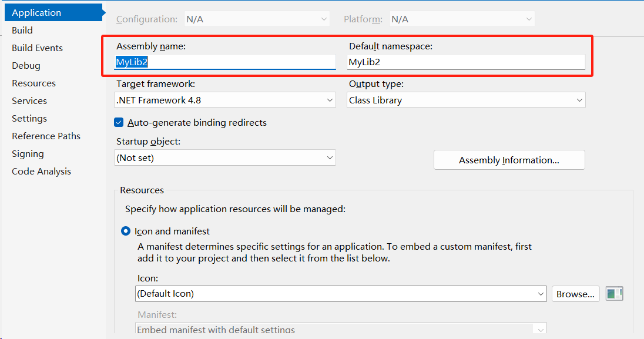Expand the Icon selection dropdown

point(341,294)
